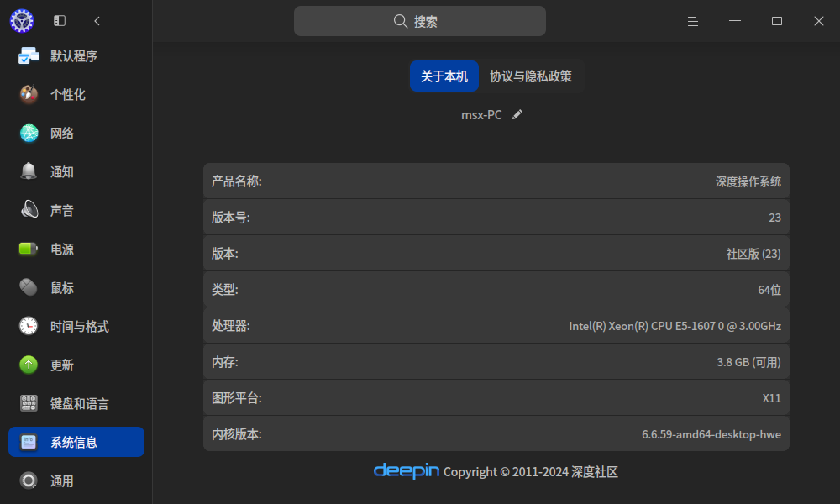Edit the msx-PC computer name pencil icon
Viewport: 840px width, 504px height.
pos(517,114)
